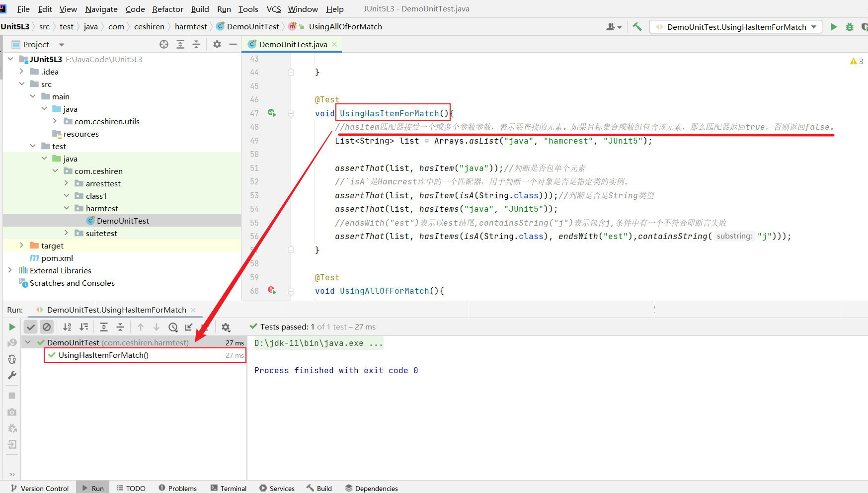Collapse the harmtest package node
868x493 pixels.
(67, 208)
